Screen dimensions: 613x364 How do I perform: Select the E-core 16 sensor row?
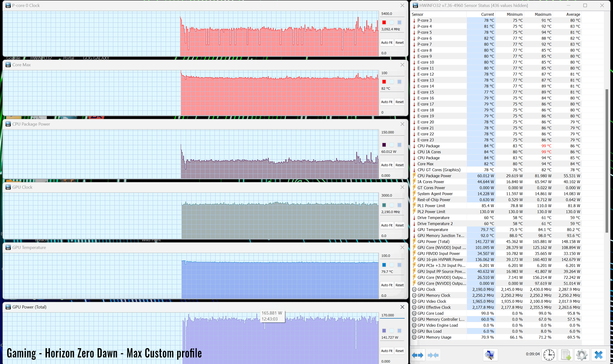coord(496,98)
